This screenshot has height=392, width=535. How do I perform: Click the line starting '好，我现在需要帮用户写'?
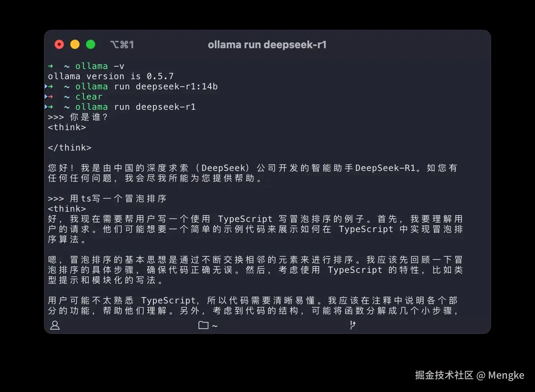255,219
